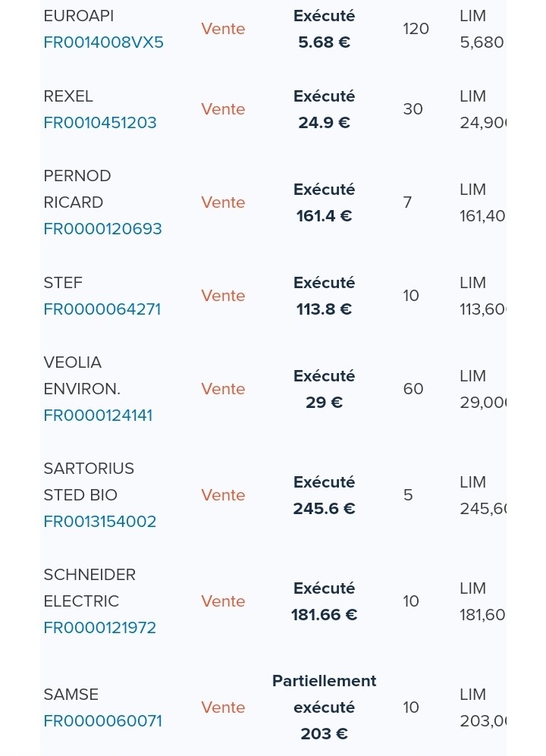This screenshot has width=546, height=756.
Task: Click Vente label in REXEL row
Action: [223, 109]
